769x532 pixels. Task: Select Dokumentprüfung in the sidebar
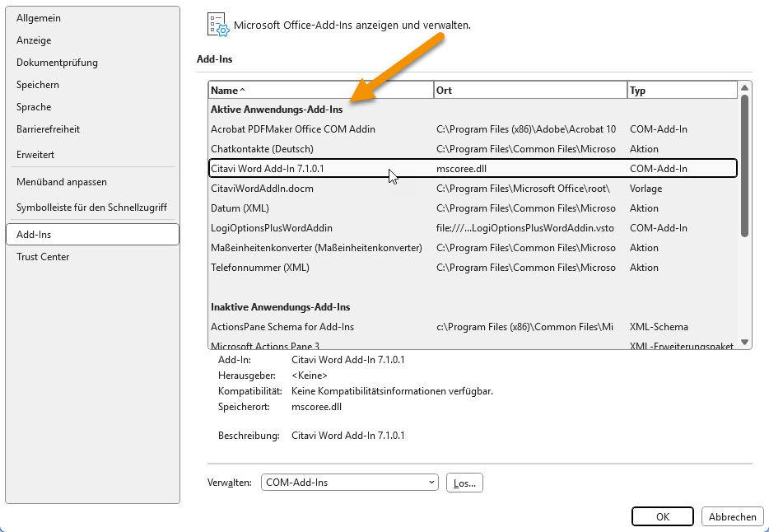point(57,63)
